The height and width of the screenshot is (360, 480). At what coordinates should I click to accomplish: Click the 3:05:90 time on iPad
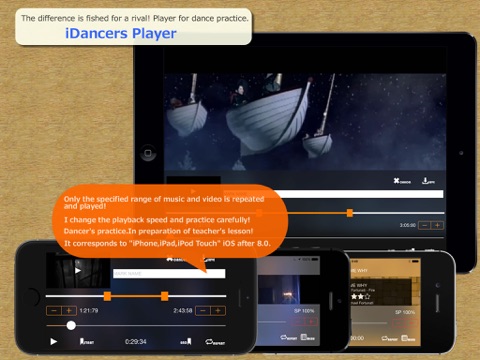pyautogui.click(x=408, y=226)
